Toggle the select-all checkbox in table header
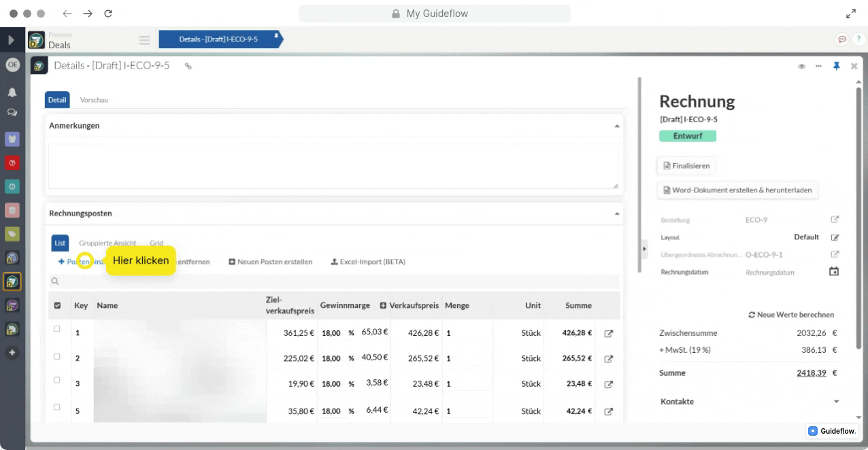Viewport: 868px width, 450px height. click(57, 305)
